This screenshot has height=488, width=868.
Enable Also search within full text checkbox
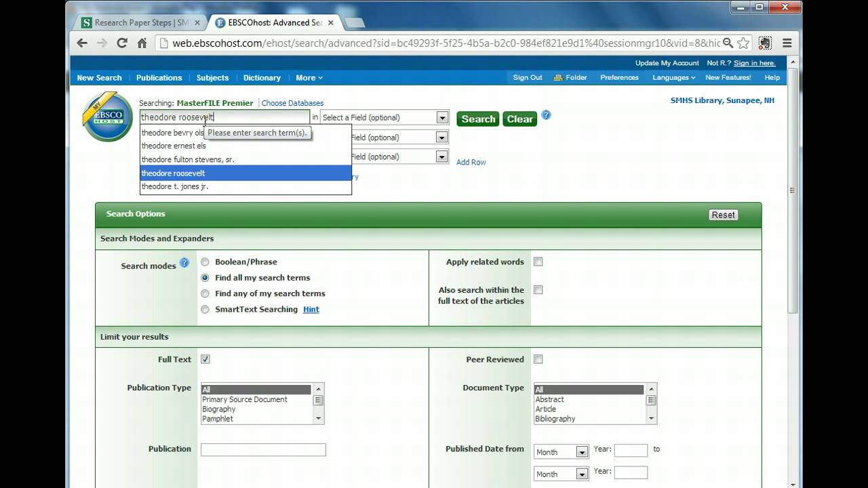tap(538, 289)
